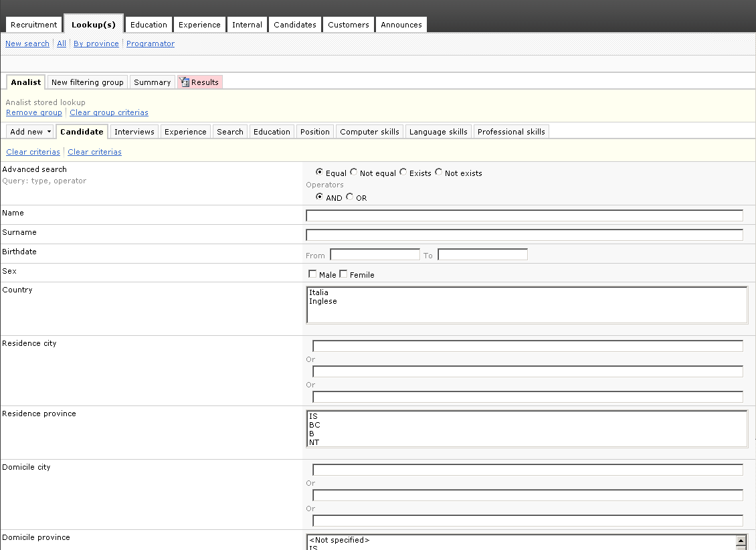Check the Femile checkbox
This screenshot has height=550, width=756.
pos(343,274)
